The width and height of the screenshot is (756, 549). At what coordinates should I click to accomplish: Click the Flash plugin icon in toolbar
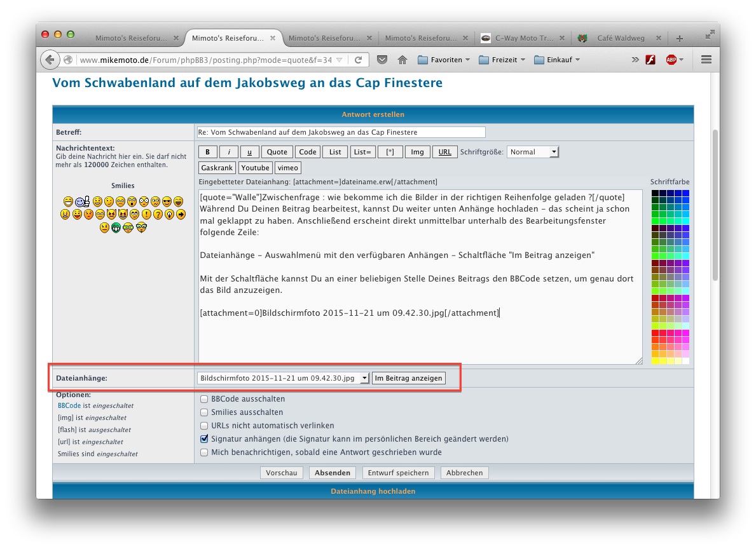coord(650,60)
